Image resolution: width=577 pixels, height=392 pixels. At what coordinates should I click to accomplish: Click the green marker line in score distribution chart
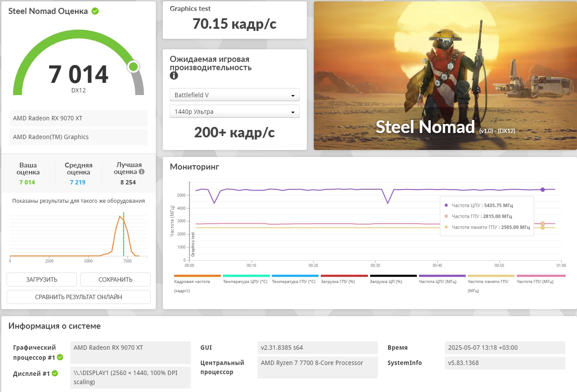[124, 234]
